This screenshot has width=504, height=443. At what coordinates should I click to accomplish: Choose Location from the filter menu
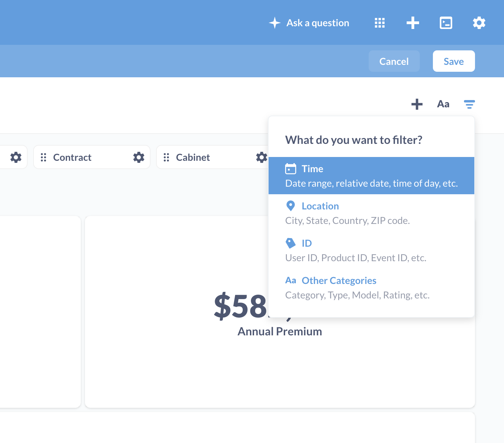tap(320, 206)
